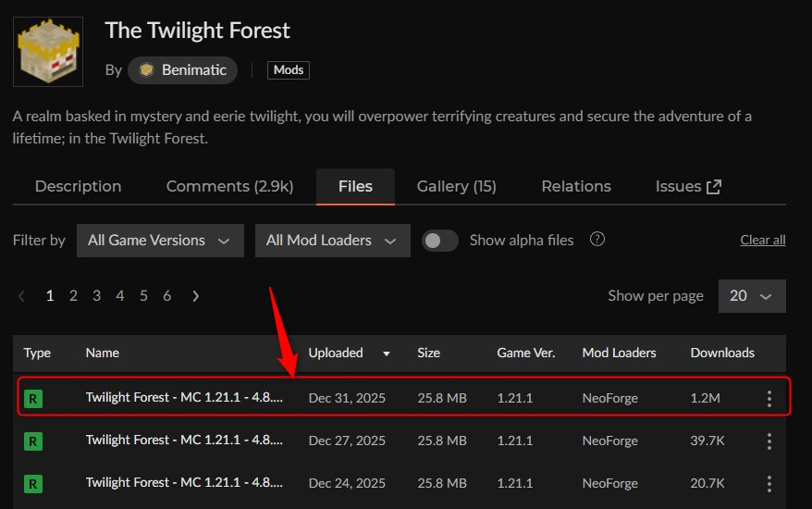Go to previous page with left chevron
The width and height of the screenshot is (812, 509).
(21, 296)
